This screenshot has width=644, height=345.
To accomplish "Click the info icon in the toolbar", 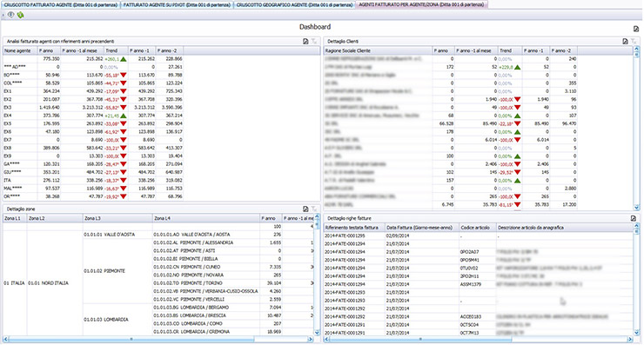I will [x=11, y=15].
